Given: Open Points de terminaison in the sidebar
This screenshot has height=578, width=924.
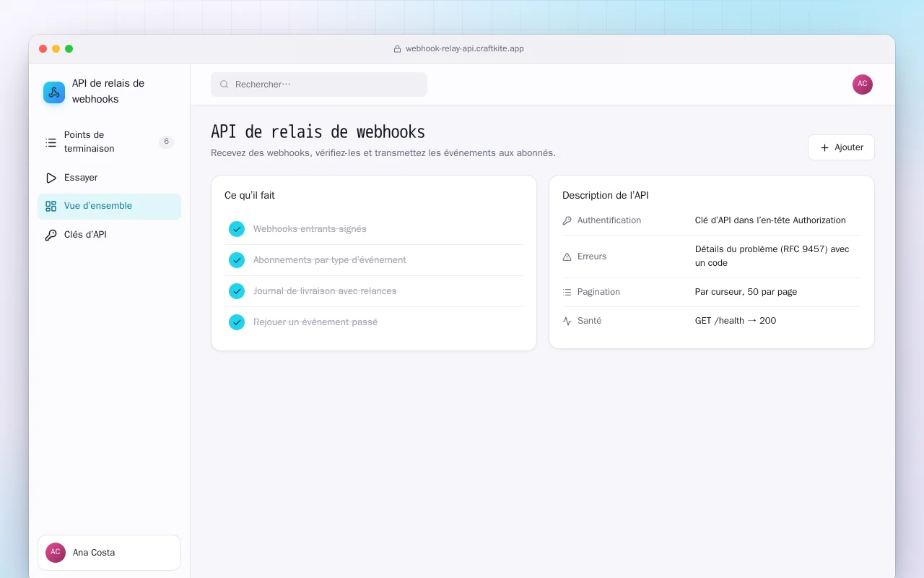Looking at the screenshot, I should (109, 142).
